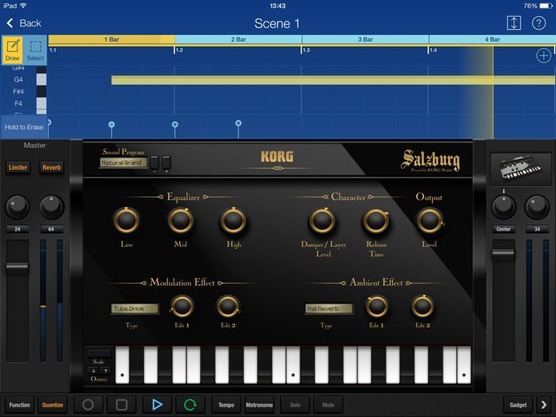Viewport: 556px width, 417px height.
Task: Click the Output Level knob
Action: click(429, 220)
